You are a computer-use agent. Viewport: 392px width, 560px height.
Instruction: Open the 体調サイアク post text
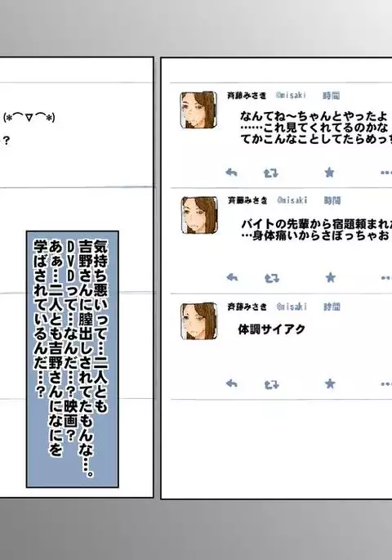tap(271, 329)
